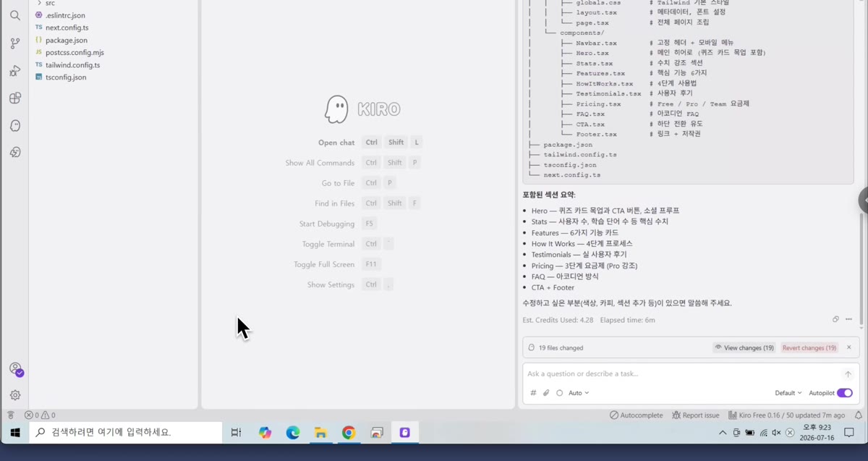
Task: Show hidden system tray icons
Action: tap(723, 433)
